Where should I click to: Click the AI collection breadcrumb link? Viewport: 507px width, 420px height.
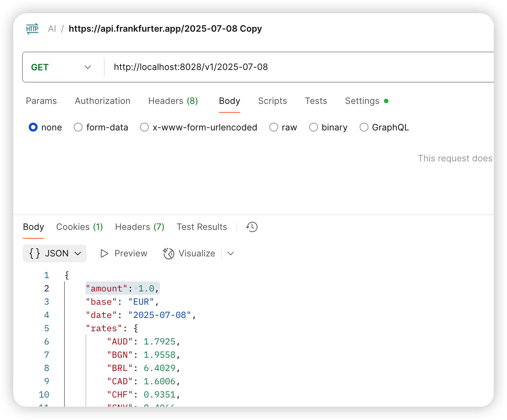(52, 29)
